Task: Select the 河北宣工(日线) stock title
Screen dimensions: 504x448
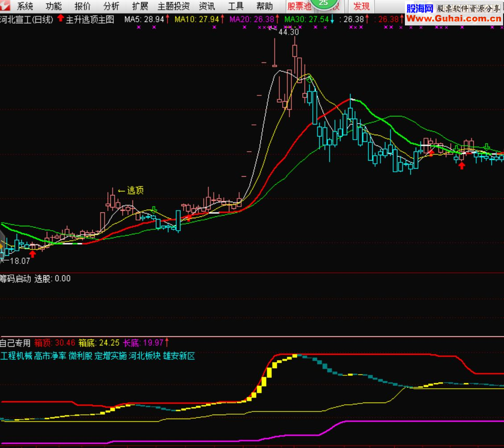Action: [x=26, y=20]
